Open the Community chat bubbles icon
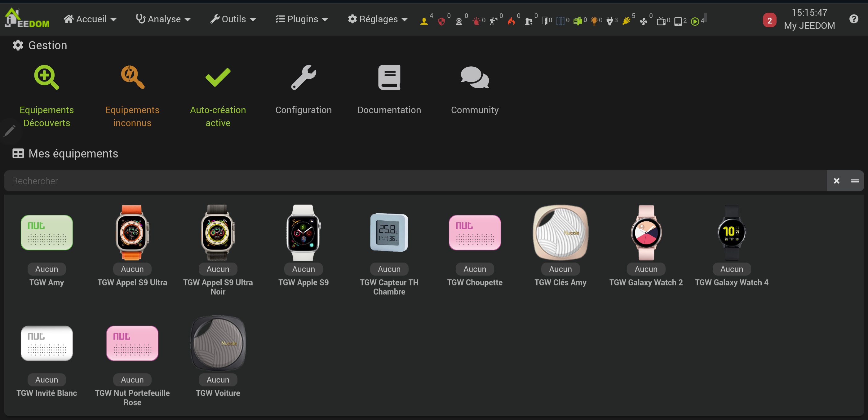The image size is (868, 420). click(474, 77)
